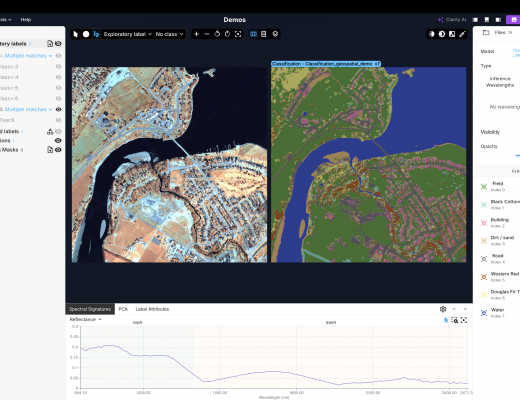
Task: Open the layers cube icon in toolbar
Action: click(275, 34)
